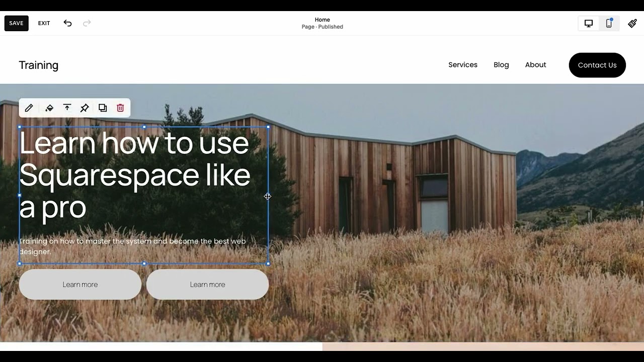Click EXIT to leave the editor

click(x=44, y=23)
